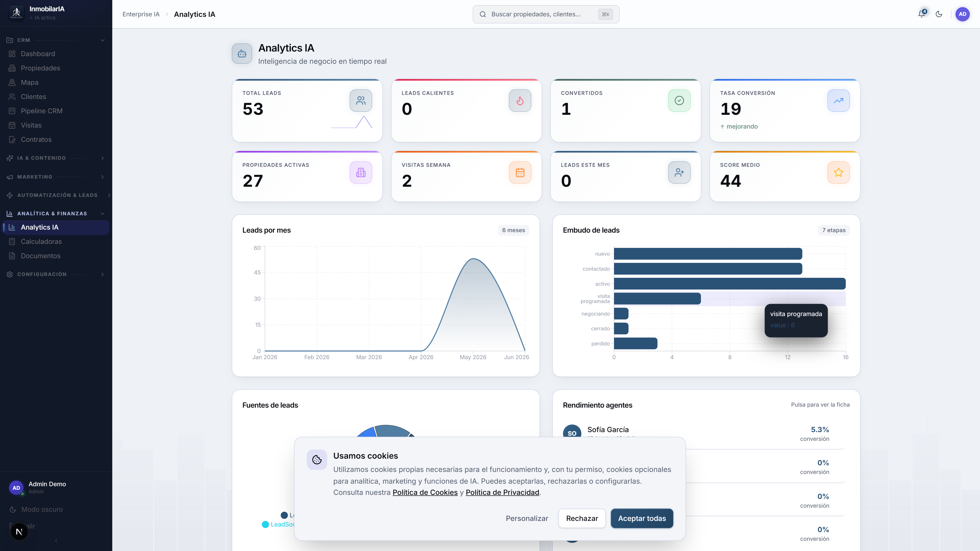This screenshot has width=980, height=551.
Task: Click the Score Medio star icon
Action: coord(838,172)
